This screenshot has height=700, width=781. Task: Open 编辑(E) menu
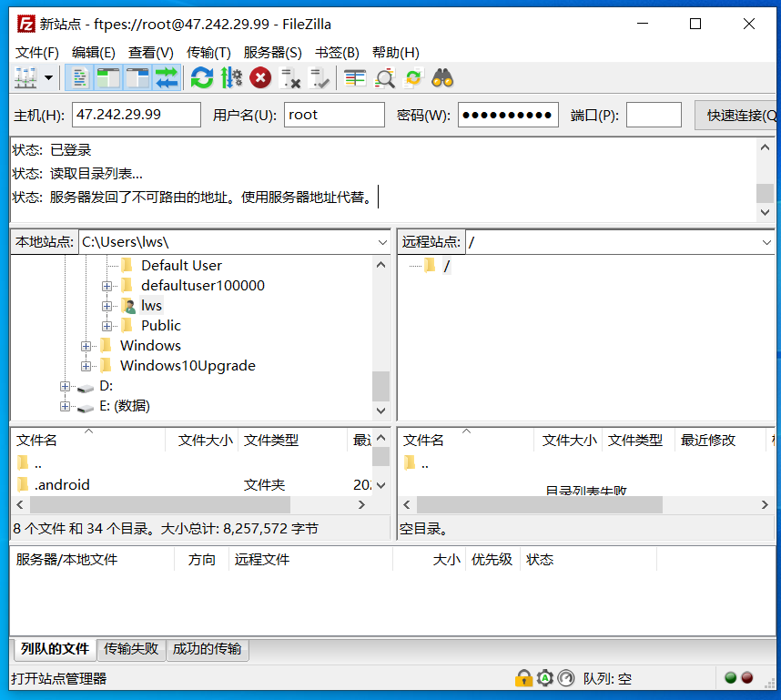click(93, 52)
